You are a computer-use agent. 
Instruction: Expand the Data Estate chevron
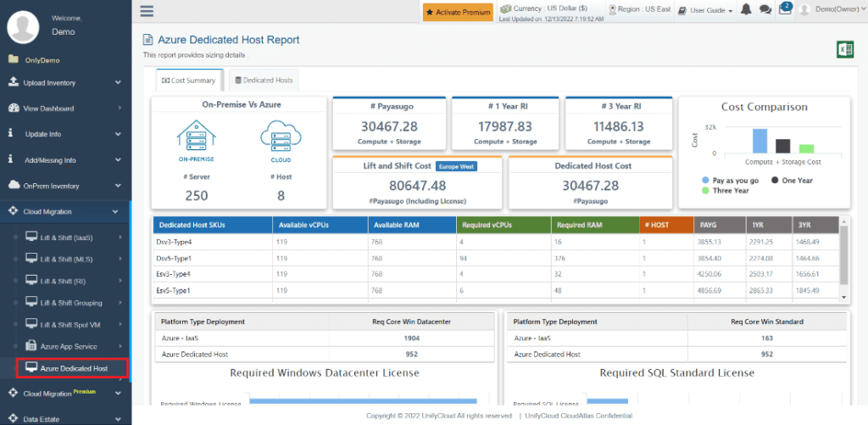(118, 419)
